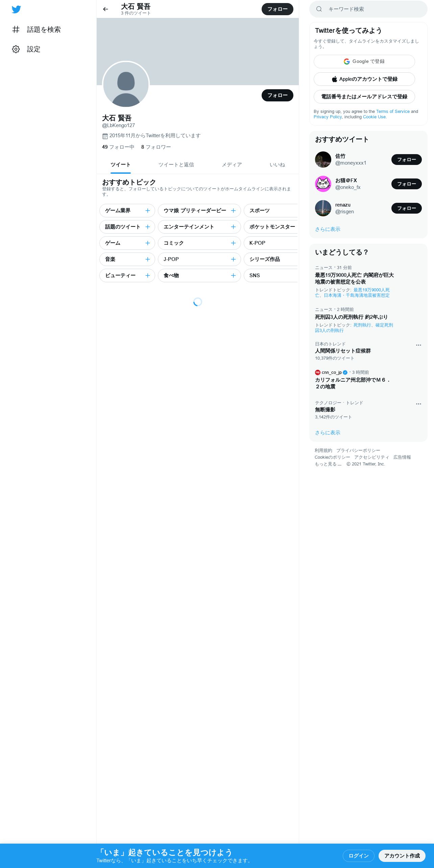Add ウマ娘 プリティーダービー topic plus

233,211
